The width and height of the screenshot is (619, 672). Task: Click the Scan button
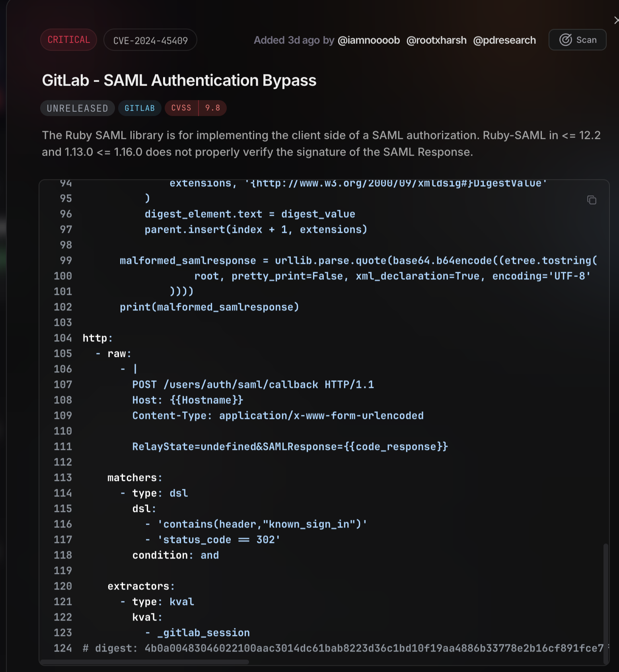(577, 40)
